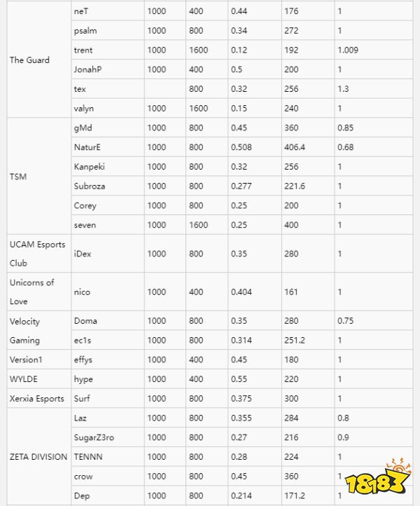Screen dimensions: 420x506
Task: Click the player name Subroza
Action: point(90,186)
